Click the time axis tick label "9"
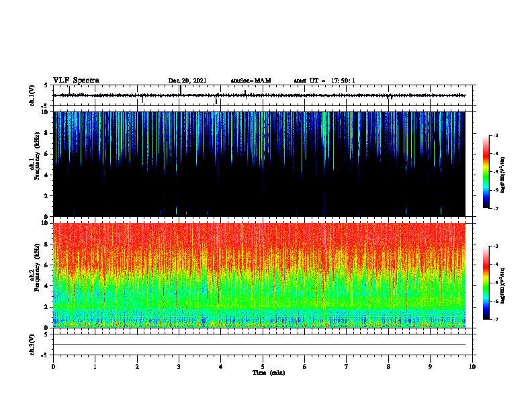The width and height of the screenshot is (532, 411). (430, 367)
